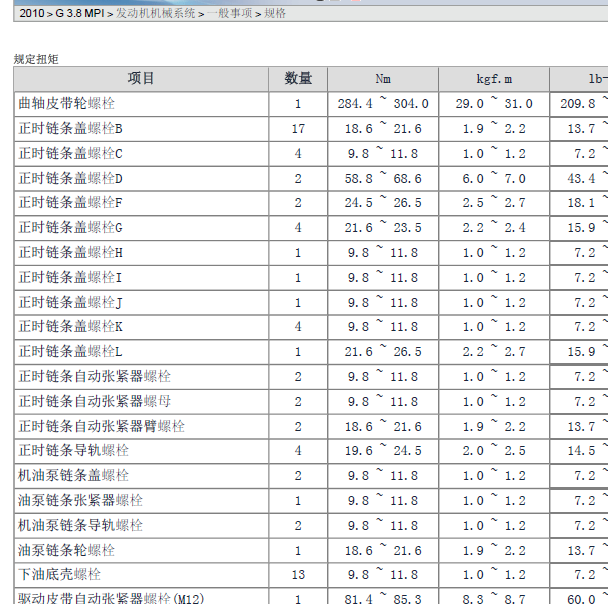Click the Nm column header
This screenshot has height=604, width=608.
[x=383, y=79]
